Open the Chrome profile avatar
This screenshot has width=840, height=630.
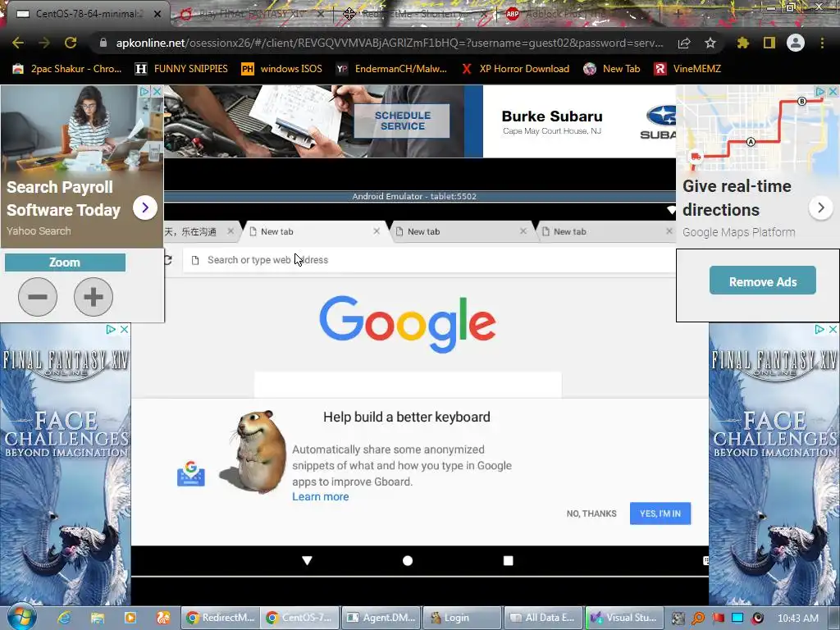[796, 43]
